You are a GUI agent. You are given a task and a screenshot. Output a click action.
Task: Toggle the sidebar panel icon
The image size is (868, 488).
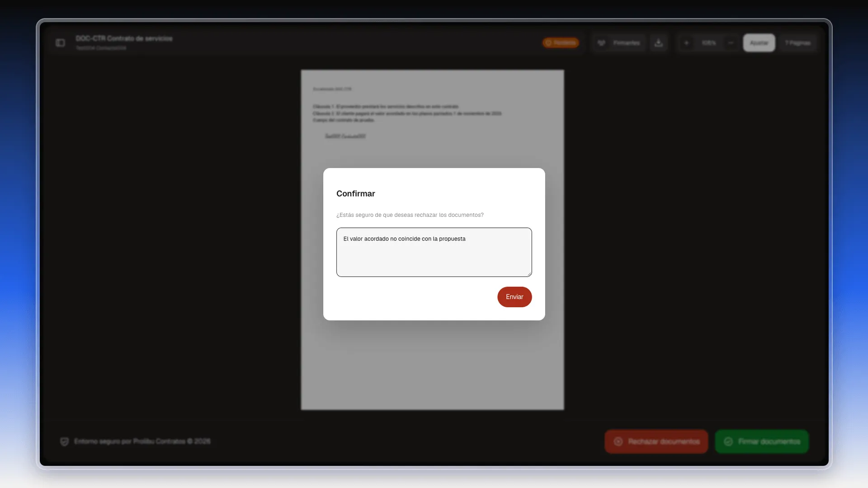pos(60,42)
